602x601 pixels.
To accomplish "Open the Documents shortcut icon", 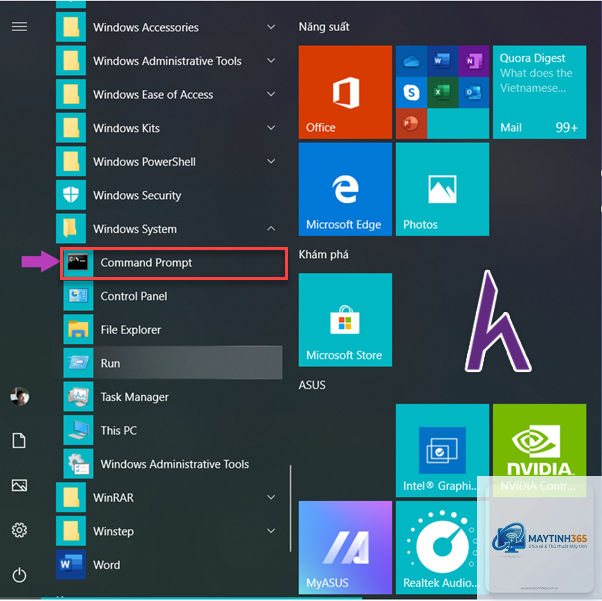I will tap(19, 440).
